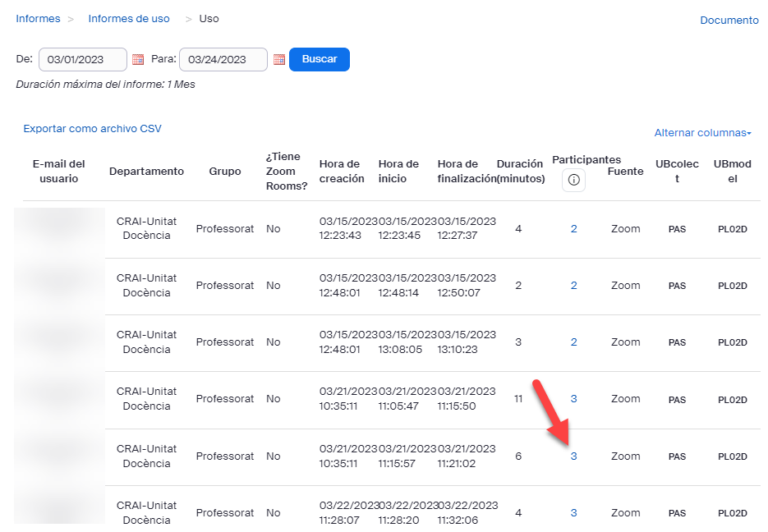The image size is (768, 532).
Task: Open the start date calendar picker icon
Action: tap(138, 60)
